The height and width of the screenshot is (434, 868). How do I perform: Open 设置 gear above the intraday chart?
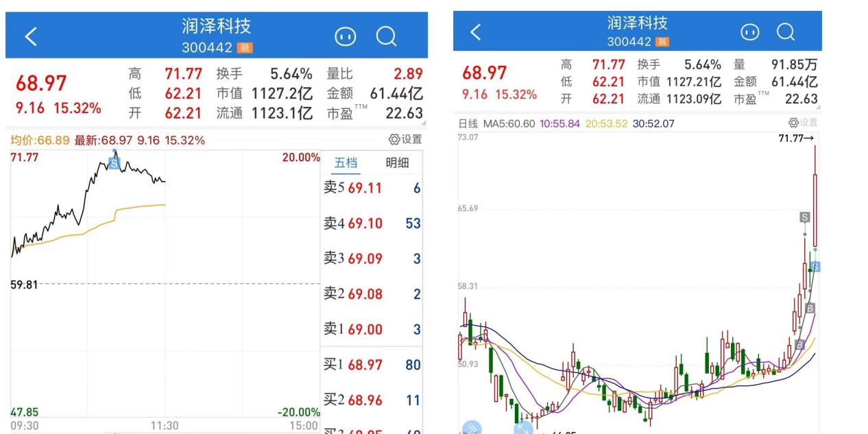point(405,140)
